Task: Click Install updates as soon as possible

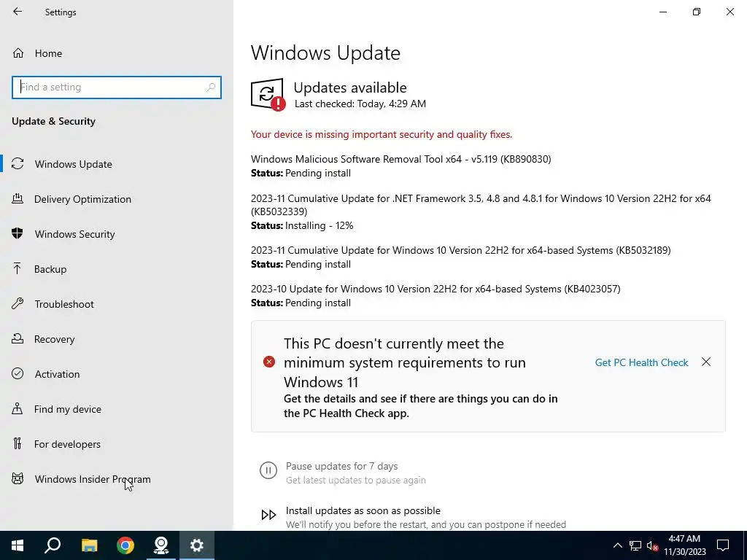Action: [363, 510]
